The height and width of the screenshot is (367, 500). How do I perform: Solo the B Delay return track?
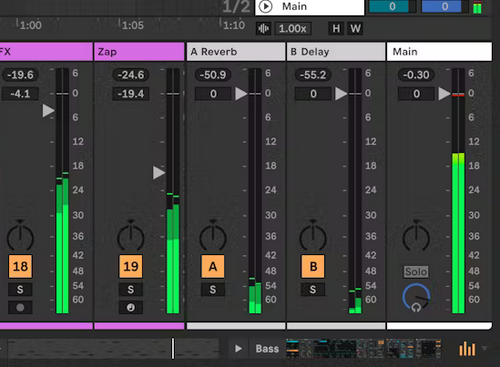[x=313, y=289]
